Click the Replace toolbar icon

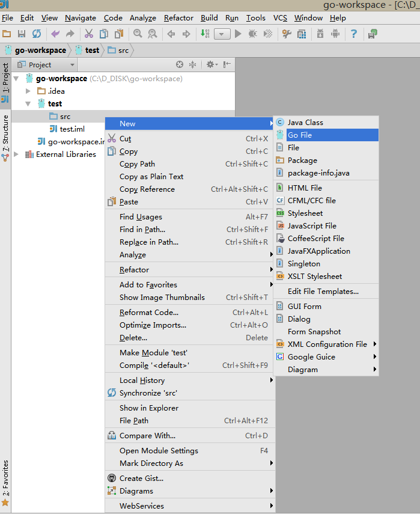tap(153, 34)
